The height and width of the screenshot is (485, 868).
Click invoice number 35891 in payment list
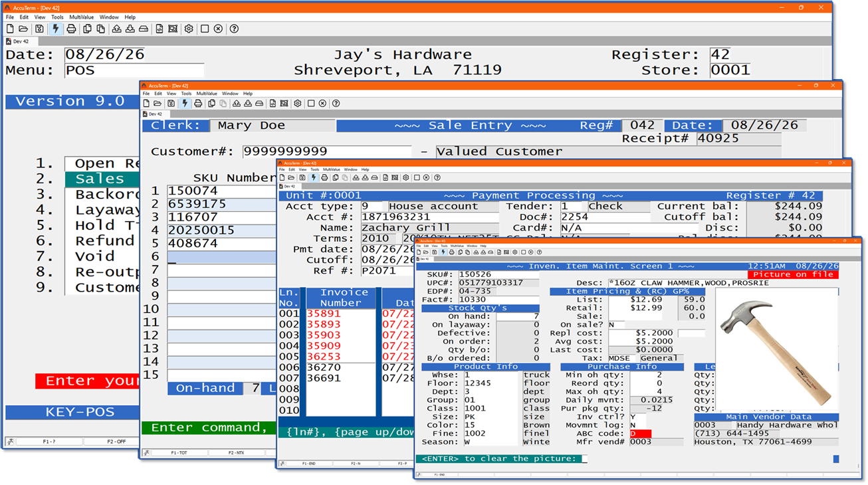[x=324, y=314]
